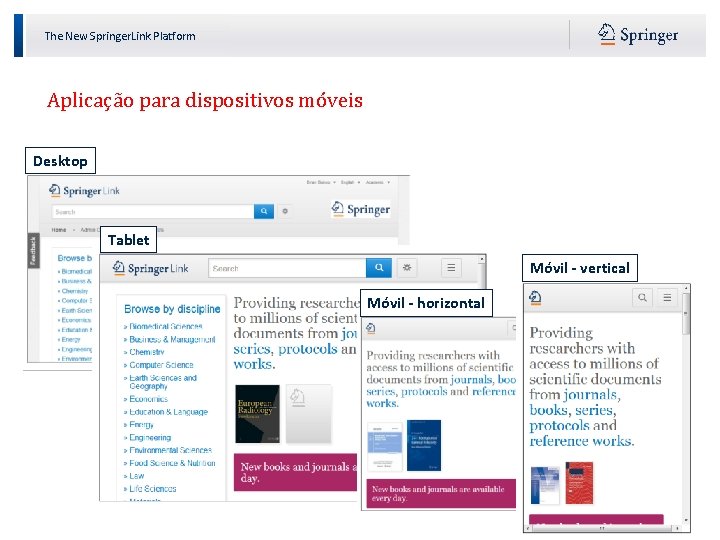
Task: Click SpringerLink logo in Tablet view
Action: [x=151, y=268]
